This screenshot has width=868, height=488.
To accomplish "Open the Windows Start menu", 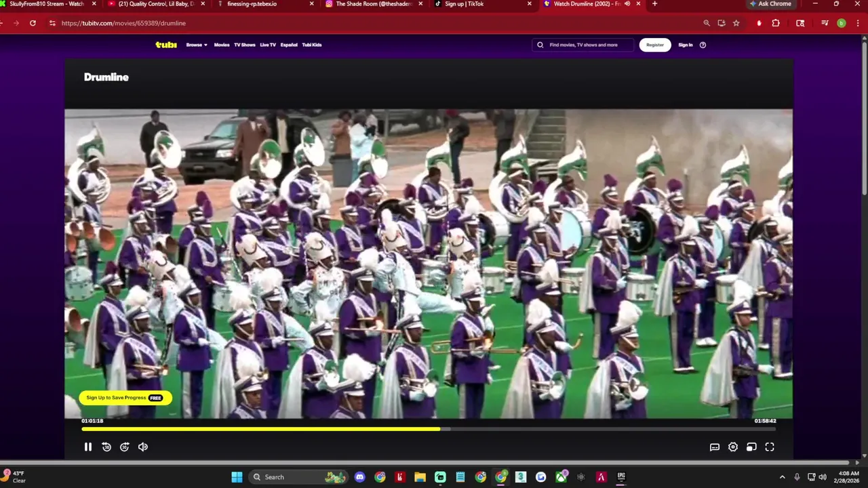I will point(237,477).
